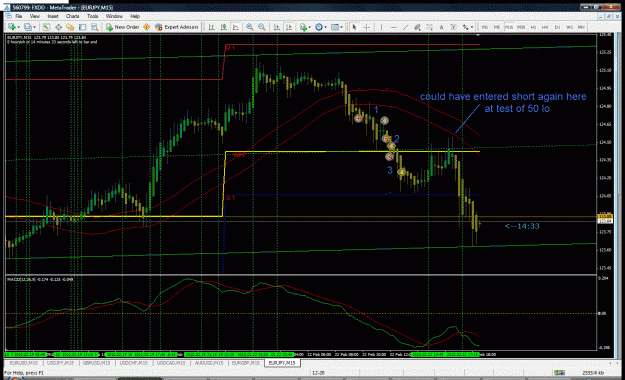625x380 pixels.
Task: Click the connection status bars icon
Action: (559, 373)
